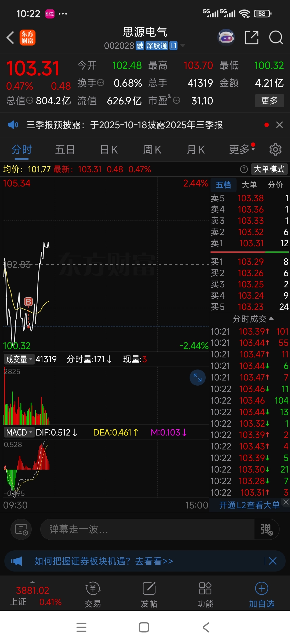Open the danmaku settings icon
The height and width of the screenshot is (644, 290).
(21, 529)
